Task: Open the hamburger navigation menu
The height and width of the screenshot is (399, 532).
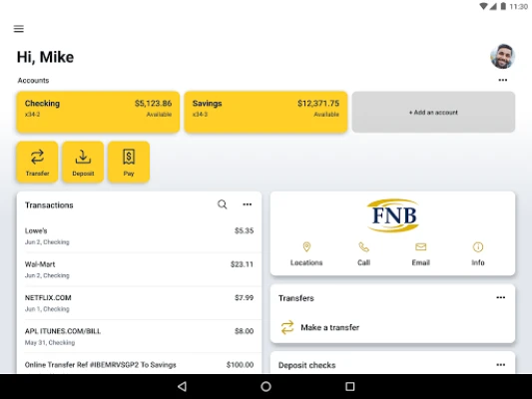Action: pos(19,29)
